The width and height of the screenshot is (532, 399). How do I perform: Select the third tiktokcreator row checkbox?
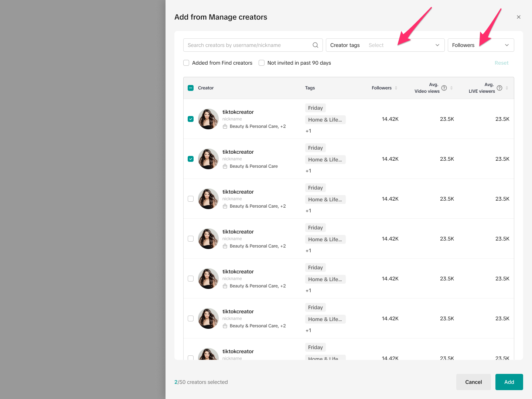(x=191, y=199)
